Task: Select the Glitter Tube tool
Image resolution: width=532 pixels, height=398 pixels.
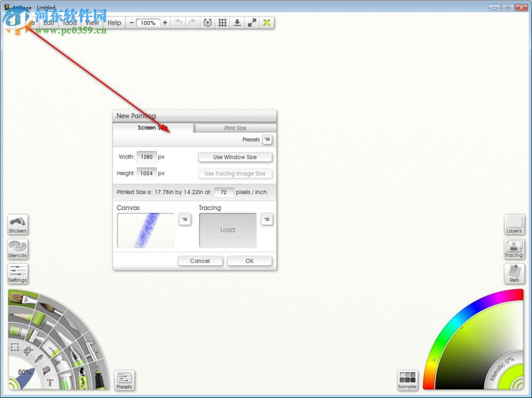Action: pyautogui.click(x=66, y=382)
